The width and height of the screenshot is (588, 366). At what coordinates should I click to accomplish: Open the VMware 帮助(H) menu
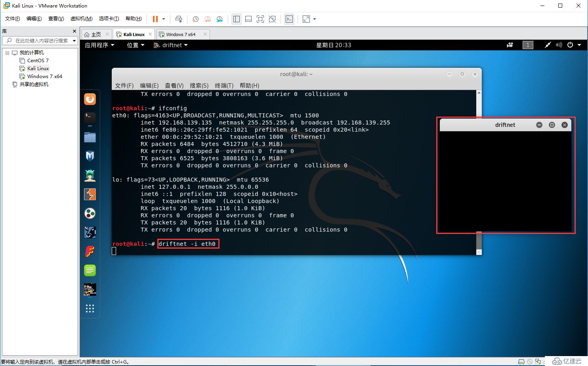[x=134, y=19]
